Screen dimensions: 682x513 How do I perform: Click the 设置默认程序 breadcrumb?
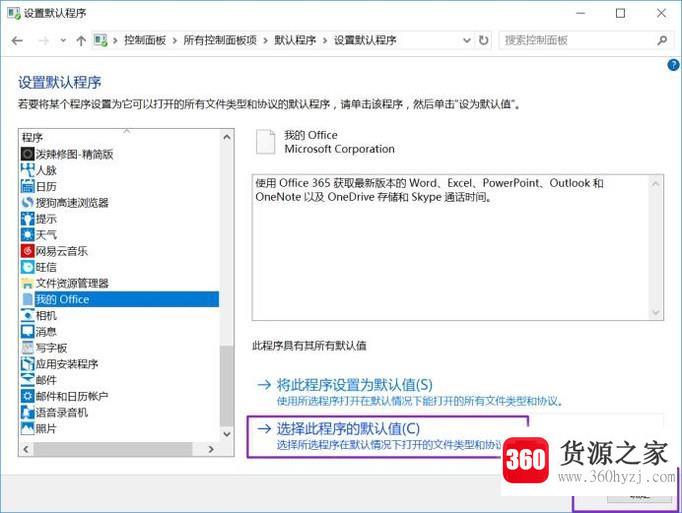coord(365,40)
